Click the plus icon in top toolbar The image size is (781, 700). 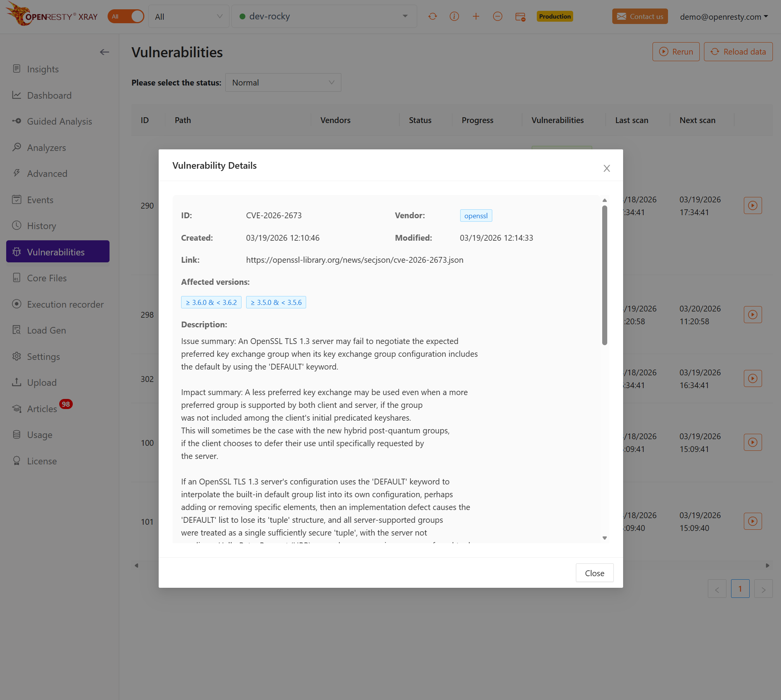(476, 16)
